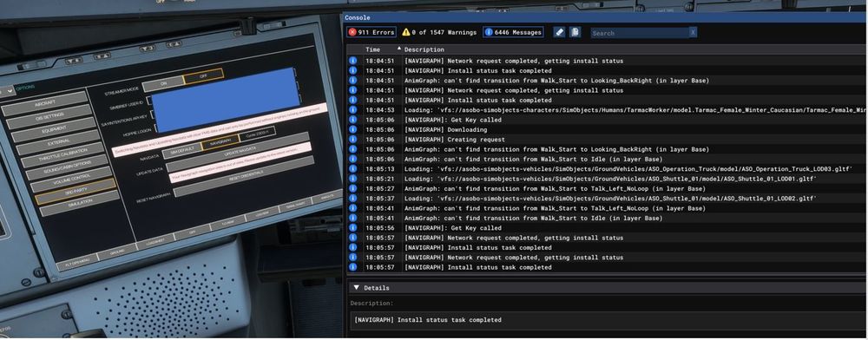This screenshot has width=868, height=340.
Task: Select SIM DEFAULT navdata source
Action: [181, 150]
